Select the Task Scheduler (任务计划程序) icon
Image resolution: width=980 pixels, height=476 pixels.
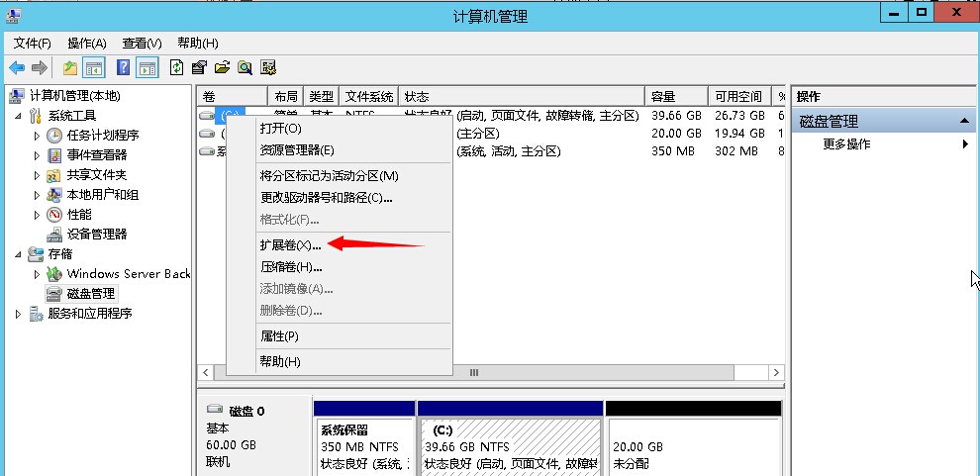point(54,136)
